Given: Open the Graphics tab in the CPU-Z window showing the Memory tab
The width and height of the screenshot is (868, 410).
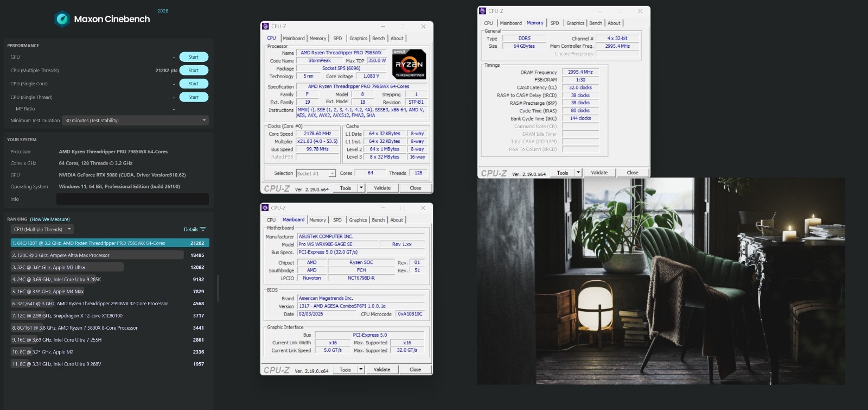Looking at the screenshot, I should pyautogui.click(x=576, y=23).
